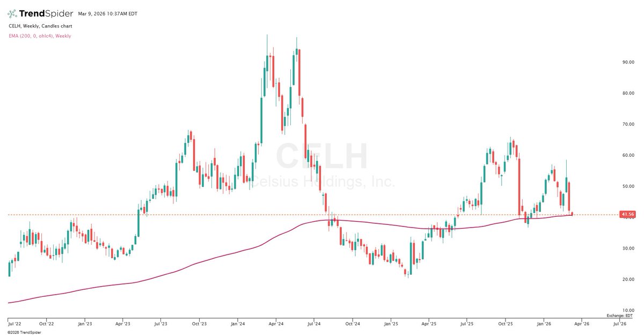Click the Oct '22 date axis label
The width and height of the screenshot is (644, 336).
coord(47,324)
